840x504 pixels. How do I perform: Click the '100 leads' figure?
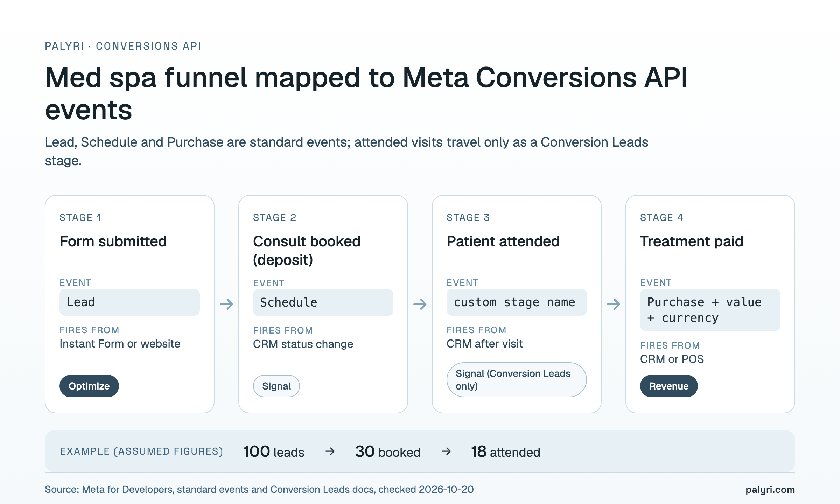pos(274,451)
